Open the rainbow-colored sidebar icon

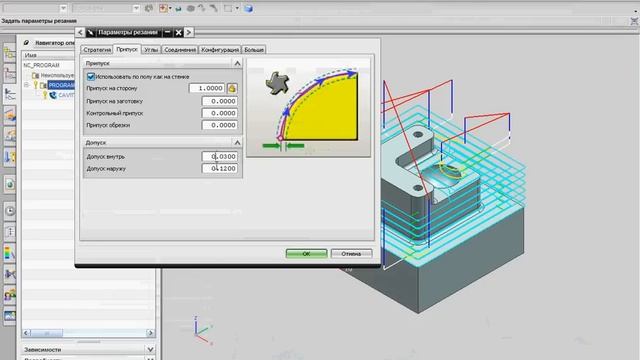click(x=9, y=253)
